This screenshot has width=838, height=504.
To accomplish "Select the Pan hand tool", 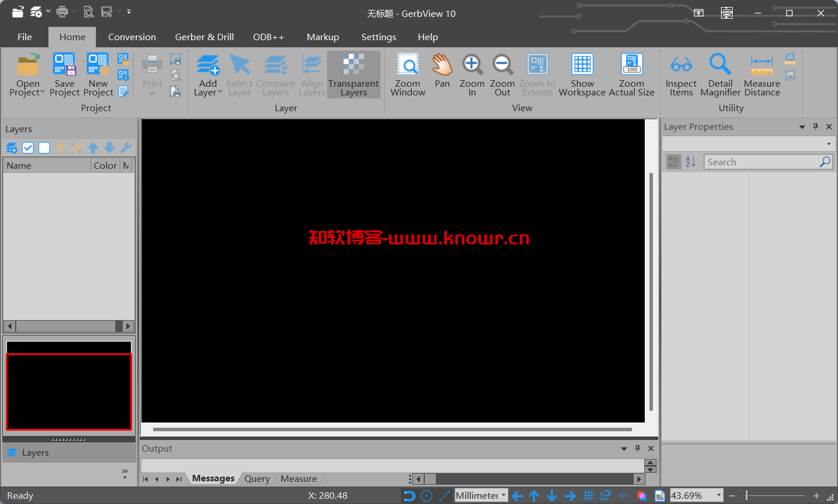I will tap(442, 71).
